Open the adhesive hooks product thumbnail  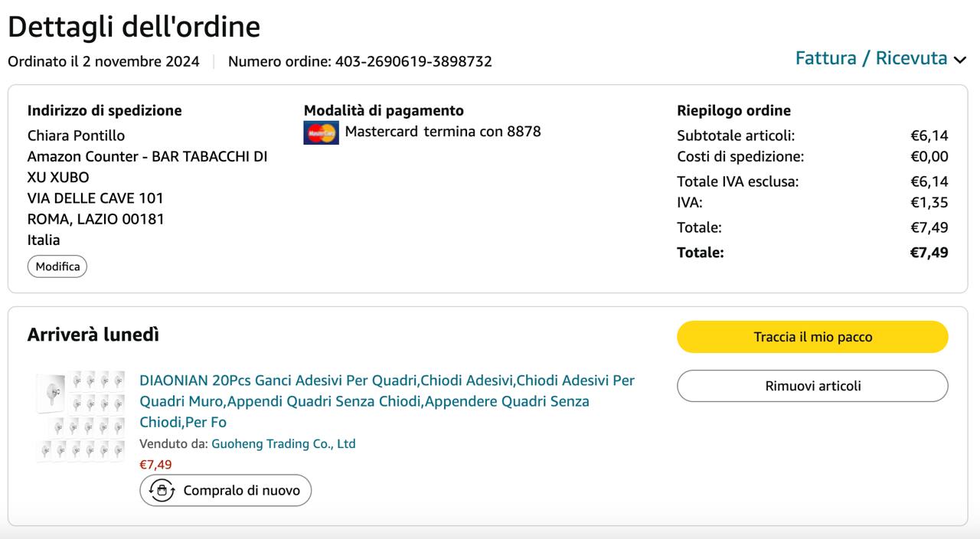(80, 416)
